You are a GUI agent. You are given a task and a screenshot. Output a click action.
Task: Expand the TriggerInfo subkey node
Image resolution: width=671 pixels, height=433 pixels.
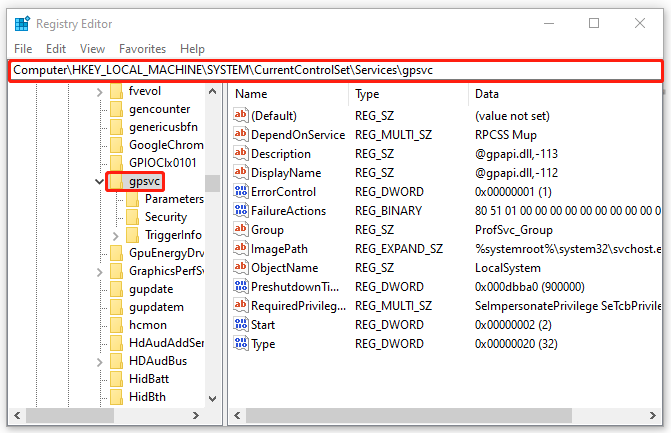pyautogui.click(x=116, y=236)
